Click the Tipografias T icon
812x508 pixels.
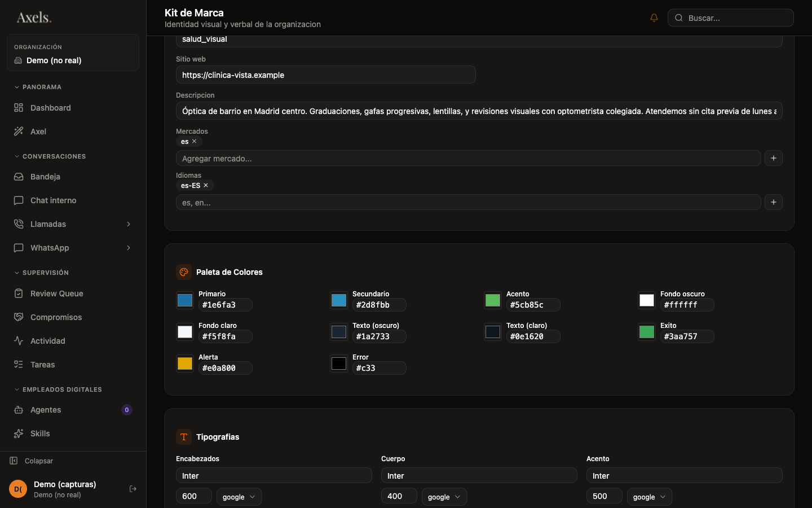[184, 437]
